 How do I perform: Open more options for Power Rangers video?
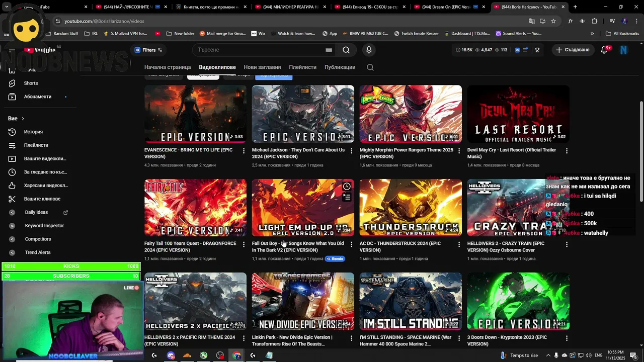459,151
